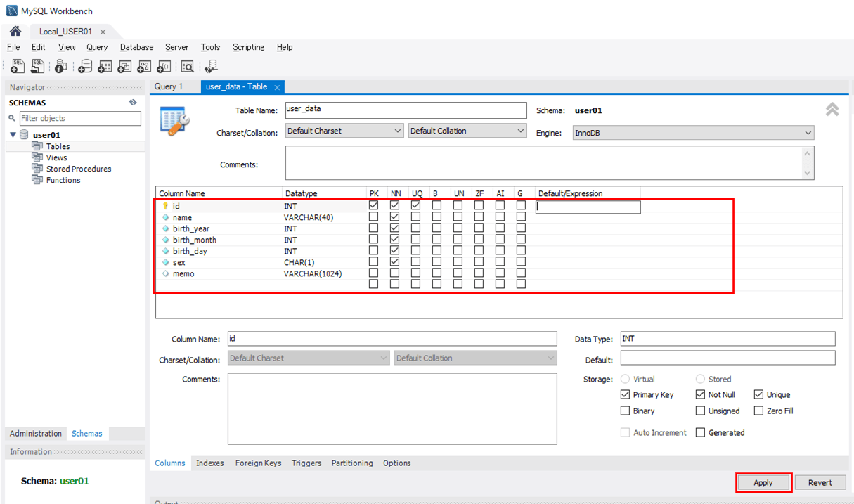
Task: Open the inspector info icon
Action: (x=61, y=67)
